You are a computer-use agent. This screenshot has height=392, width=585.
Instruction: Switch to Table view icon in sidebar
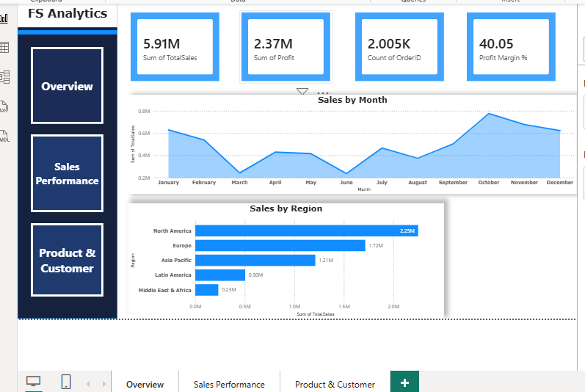(x=4, y=48)
